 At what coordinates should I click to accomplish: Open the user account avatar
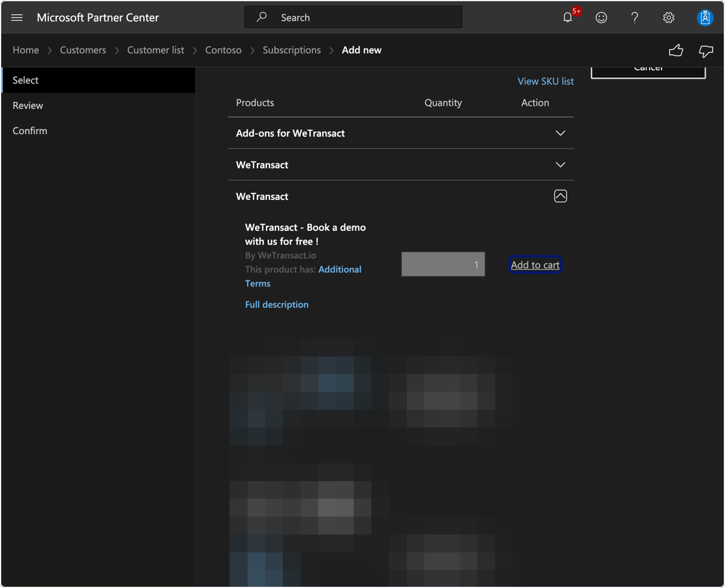click(705, 18)
